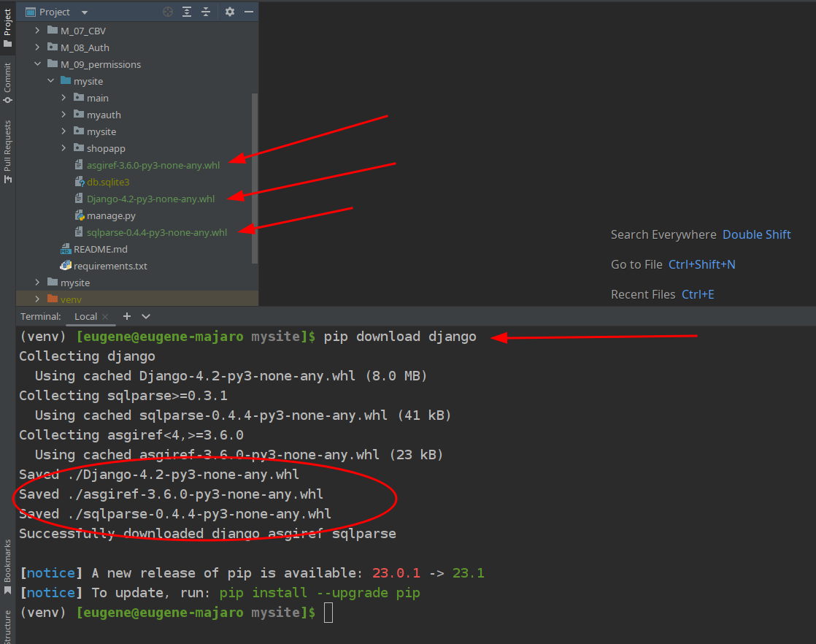Add a new terminal session with plus

pyautogui.click(x=126, y=316)
